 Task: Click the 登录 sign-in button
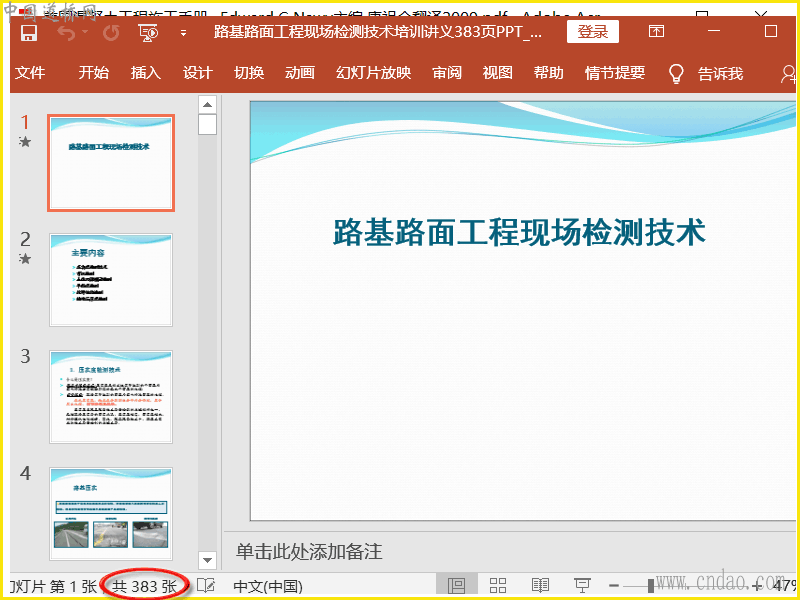click(x=593, y=32)
